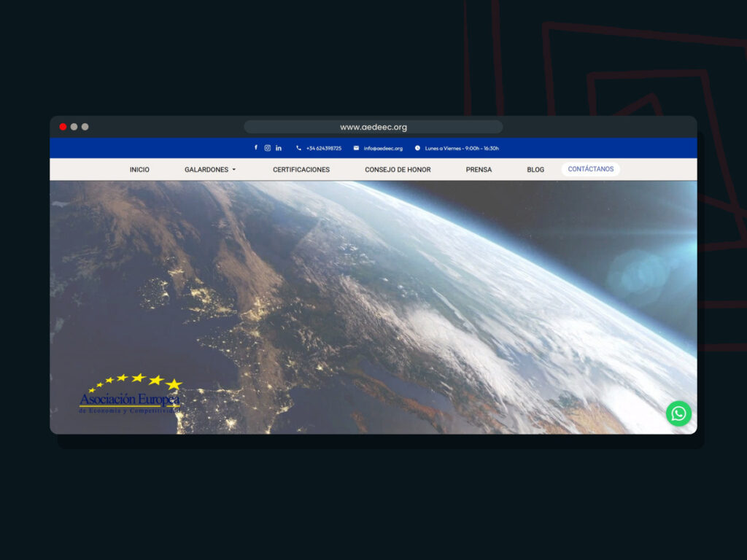Click the red window close dot
Image resolution: width=747 pixels, height=560 pixels.
pos(63,127)
